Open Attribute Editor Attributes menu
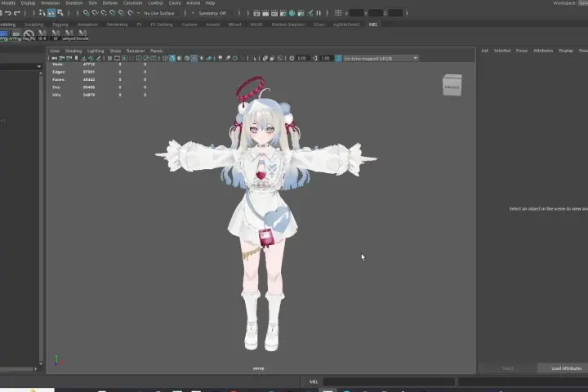588x392 pixels. (x=543, y=51)
